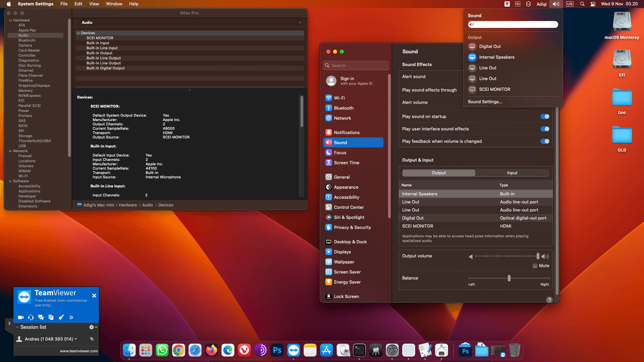Select Internal Speakers icon in Sound popup
Image resolution: width=644 pixels, height=362 pixels.
coord(472,57)
